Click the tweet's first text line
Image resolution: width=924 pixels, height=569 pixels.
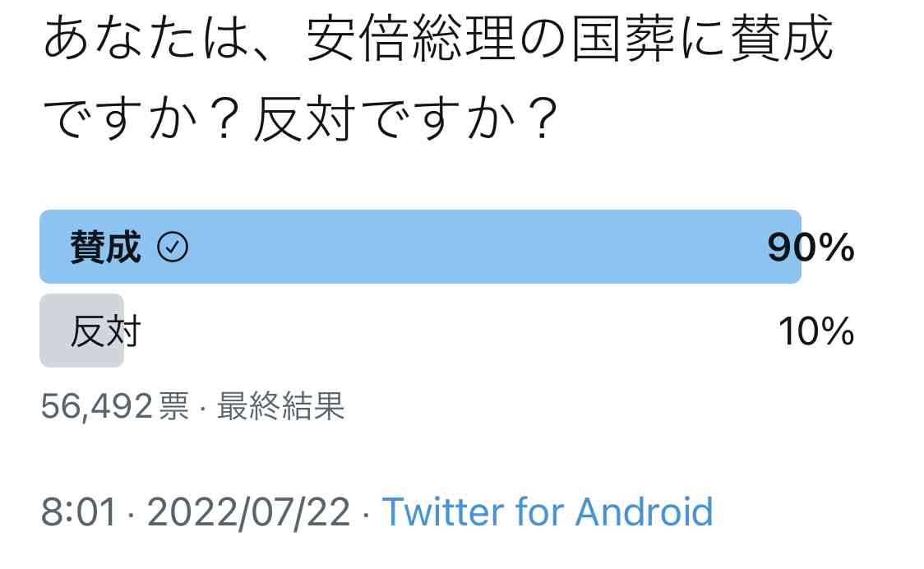click(x=438, y=38)
